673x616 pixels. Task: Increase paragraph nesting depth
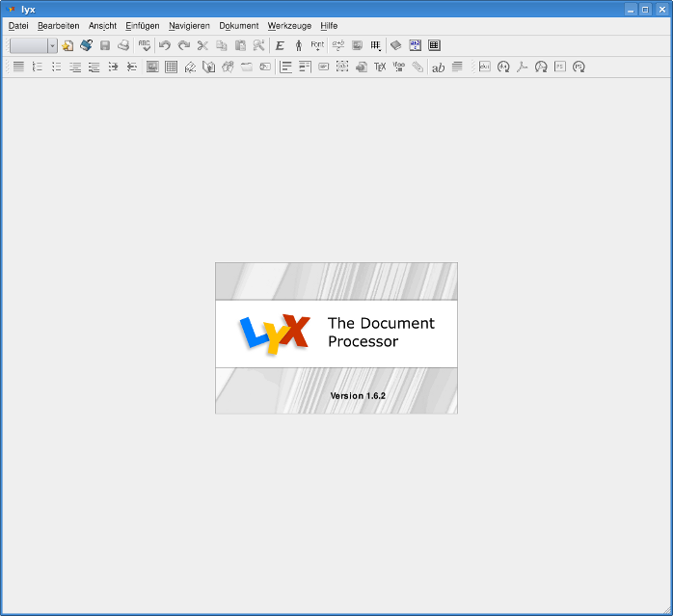(x=113, y=67)
